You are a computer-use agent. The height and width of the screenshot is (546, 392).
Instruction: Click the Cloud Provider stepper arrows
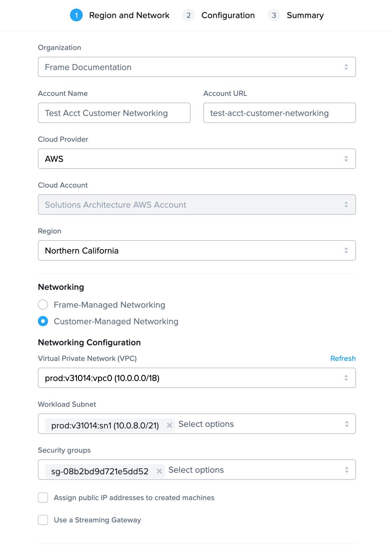pyautogui.click(x=346, y=158)
